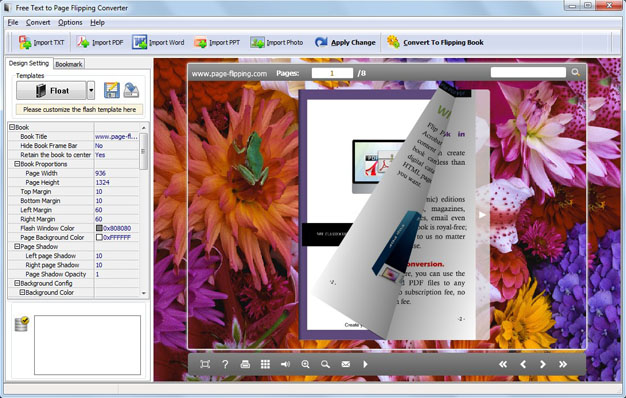Collapse the Page Shadow group
626x398 pixels.
coord(17,246)
